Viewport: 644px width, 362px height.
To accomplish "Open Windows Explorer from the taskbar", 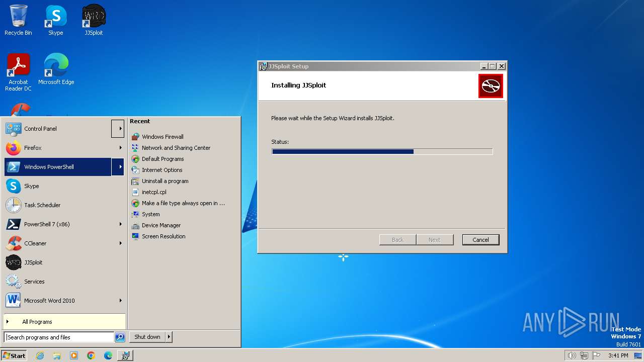I will coord(57,355).
